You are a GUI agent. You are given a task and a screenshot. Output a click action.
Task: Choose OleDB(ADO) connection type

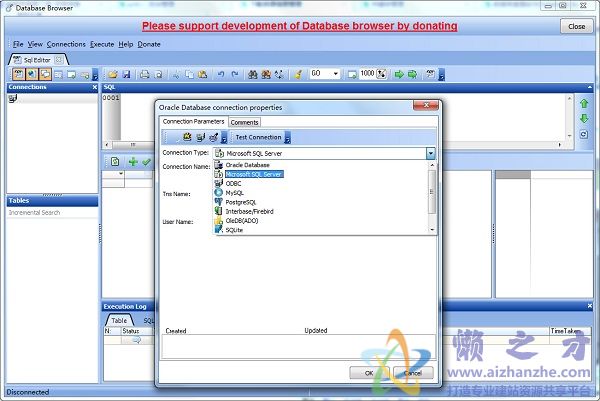(241, 221)
